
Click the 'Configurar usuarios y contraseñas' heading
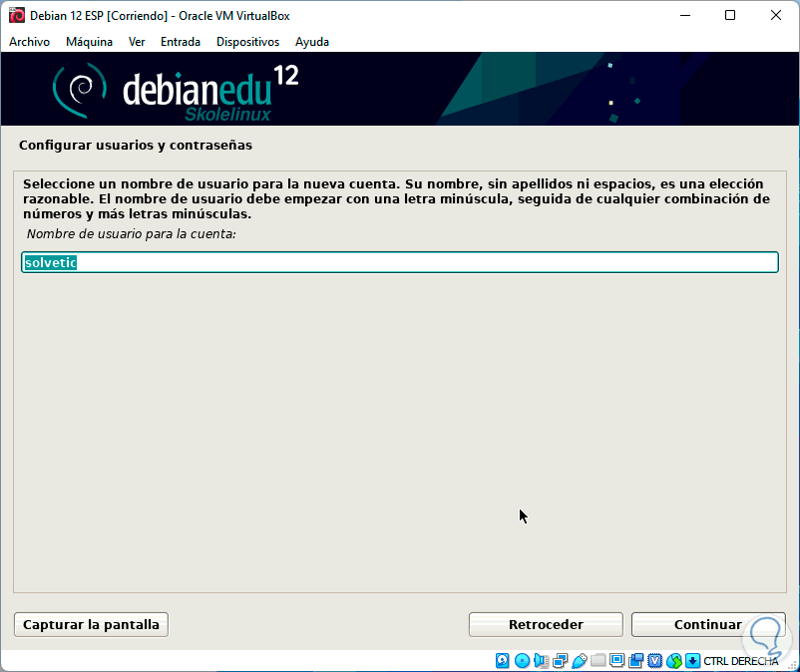tap(136, 146)
